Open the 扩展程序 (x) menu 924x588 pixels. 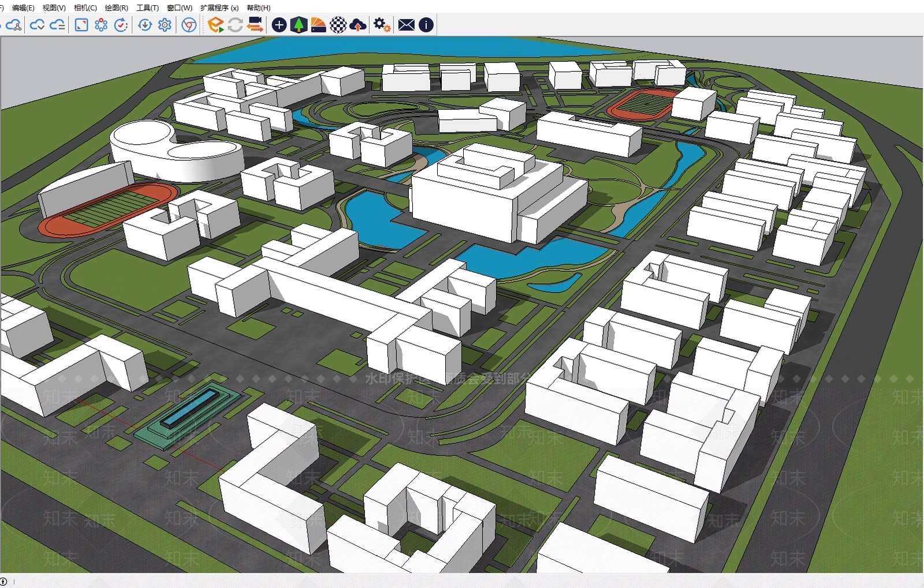click(219, 8)
